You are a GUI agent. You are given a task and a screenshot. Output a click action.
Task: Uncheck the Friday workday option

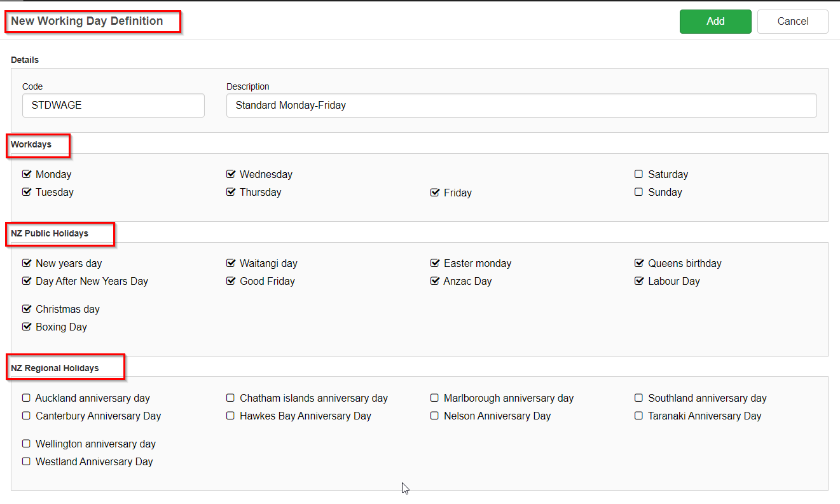pyautogui.click(x=435, y=193)
